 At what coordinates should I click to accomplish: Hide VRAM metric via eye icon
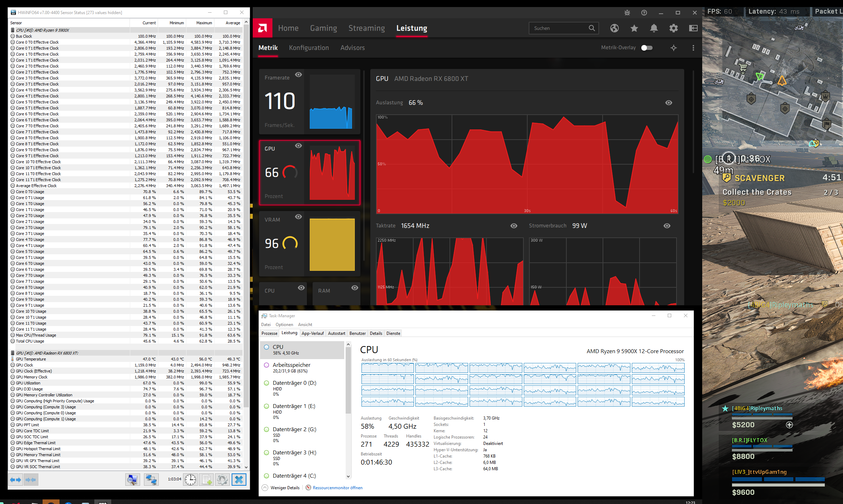pos(298,217)
